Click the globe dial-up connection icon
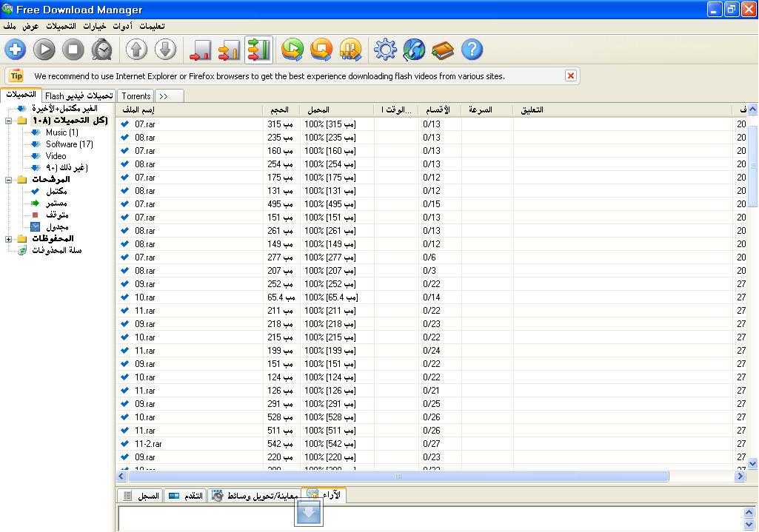 [415, 50]
